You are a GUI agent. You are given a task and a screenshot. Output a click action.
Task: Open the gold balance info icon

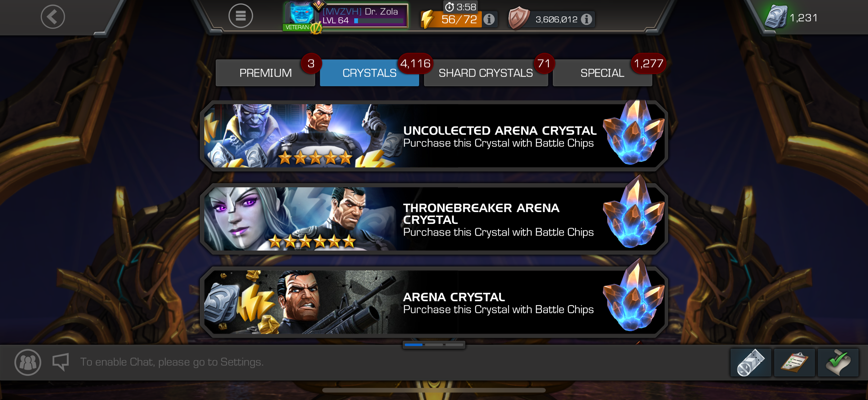(586, 19)
